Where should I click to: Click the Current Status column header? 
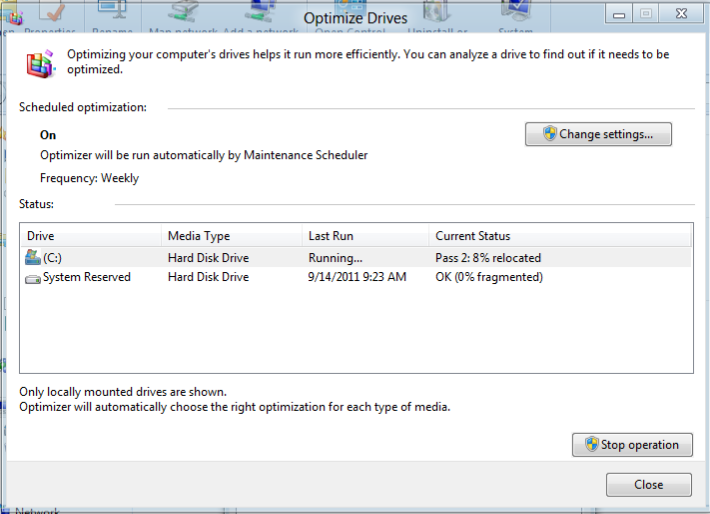pyautogui.click(x=560, y=236)
